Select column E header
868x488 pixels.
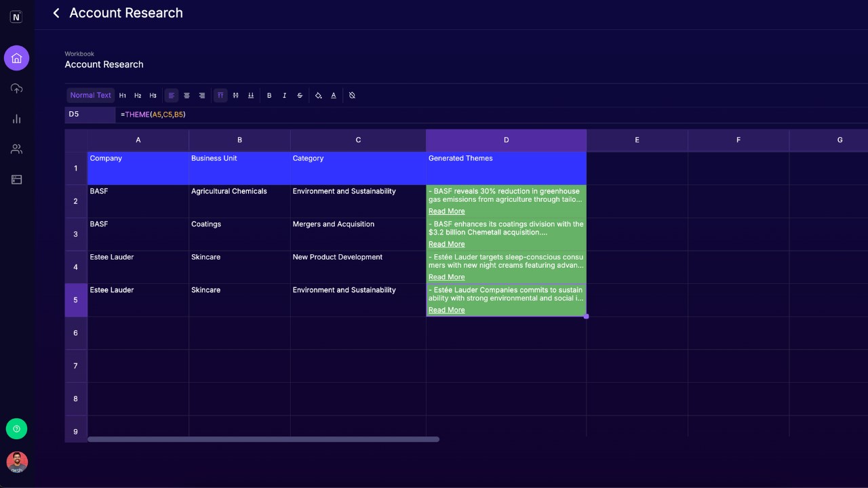pos(637,140)
